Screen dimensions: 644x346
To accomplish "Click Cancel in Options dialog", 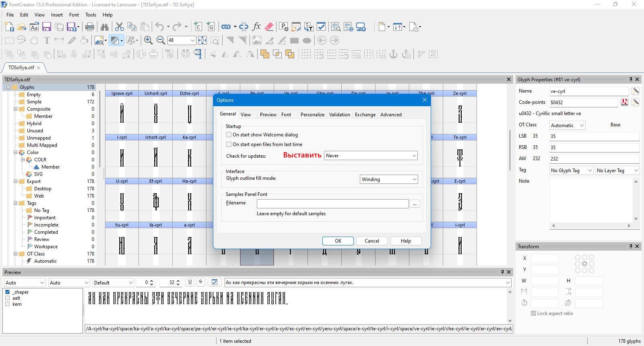I will coord(372,241).
